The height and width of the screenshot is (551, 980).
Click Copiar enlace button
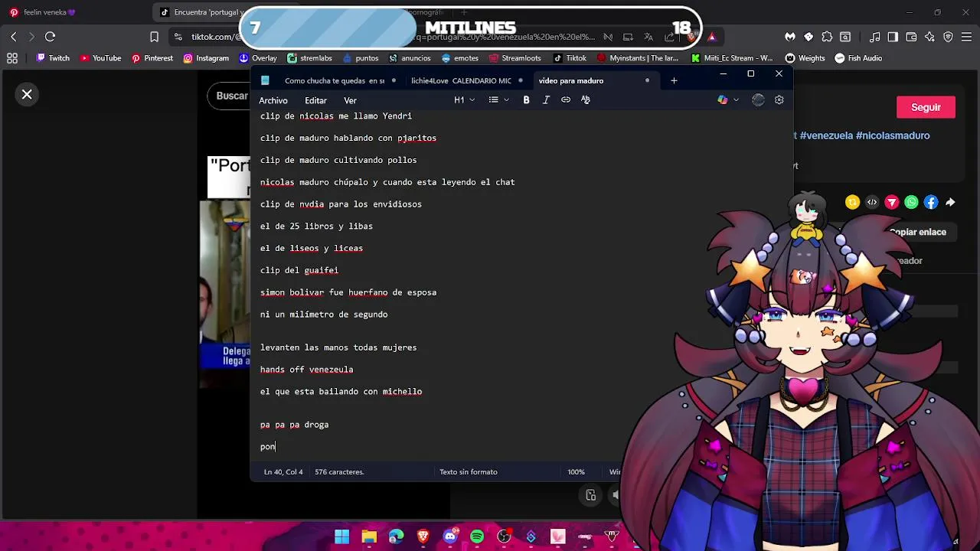(918, 232)
